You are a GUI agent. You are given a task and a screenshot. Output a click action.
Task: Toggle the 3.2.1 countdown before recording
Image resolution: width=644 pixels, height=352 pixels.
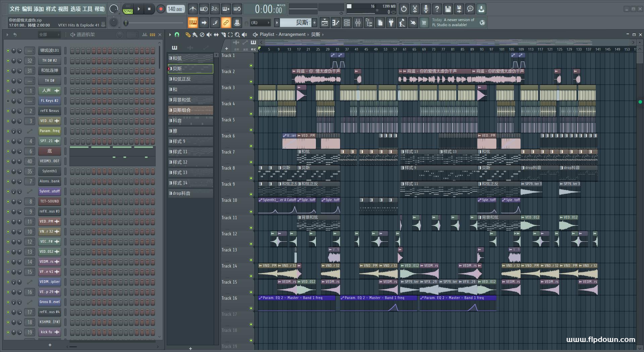[x=215, y=9]
